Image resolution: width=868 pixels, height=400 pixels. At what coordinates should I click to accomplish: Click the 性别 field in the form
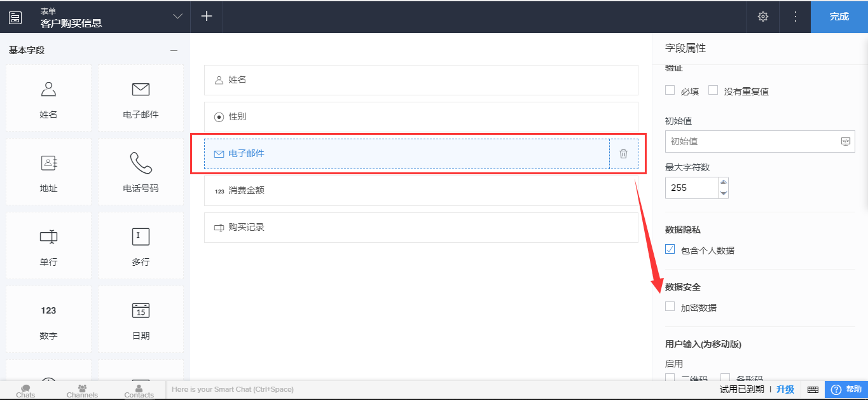[421, 117]
